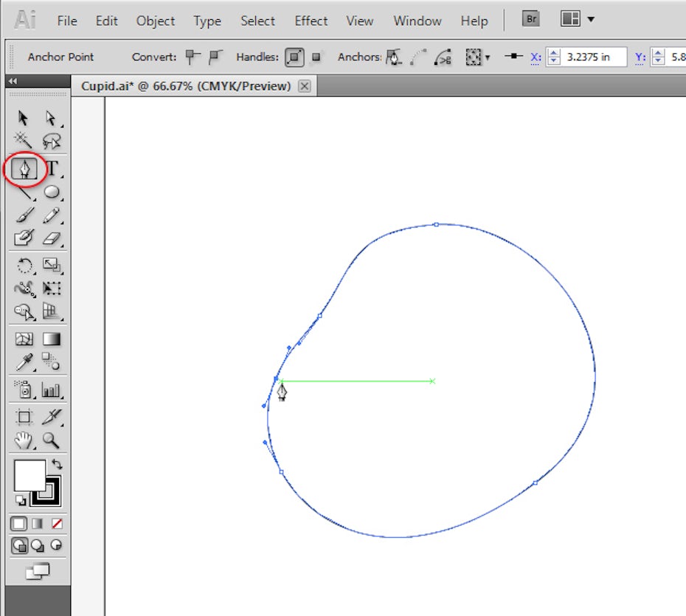Select the Eyedropper tool
The image size is (686, 616).
pyautogui.click(x=24, y=362)
